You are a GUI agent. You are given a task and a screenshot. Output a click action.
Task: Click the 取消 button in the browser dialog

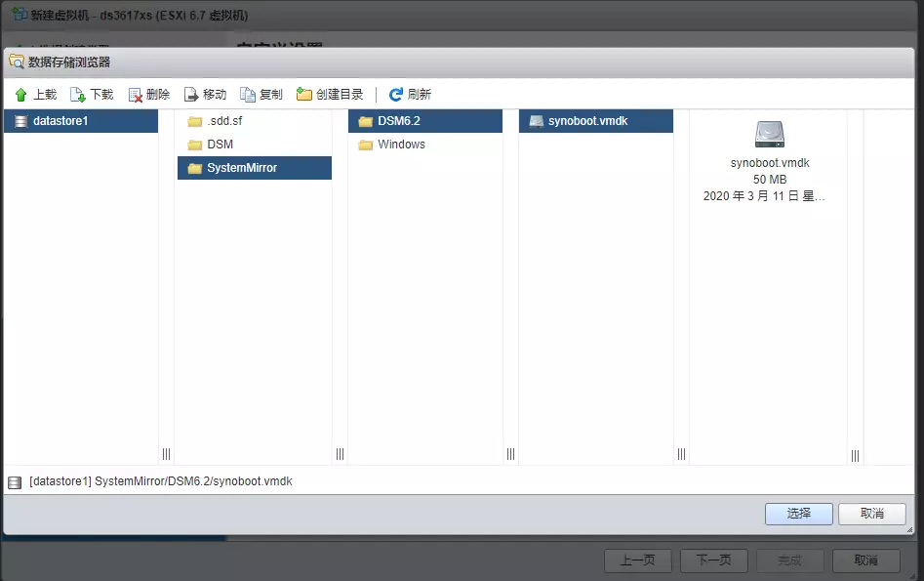pyautogui.click(x=872, y=513)
